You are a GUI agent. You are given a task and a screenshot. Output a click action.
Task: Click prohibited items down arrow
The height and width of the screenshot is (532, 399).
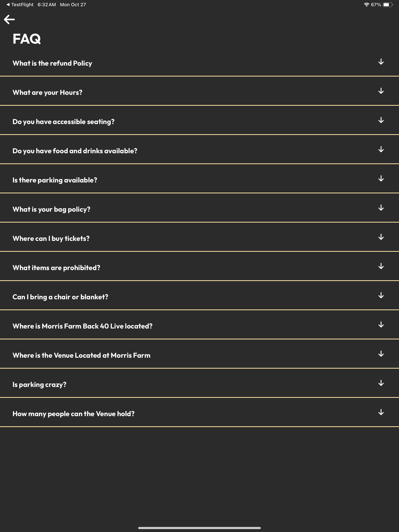tap(381, 266)
